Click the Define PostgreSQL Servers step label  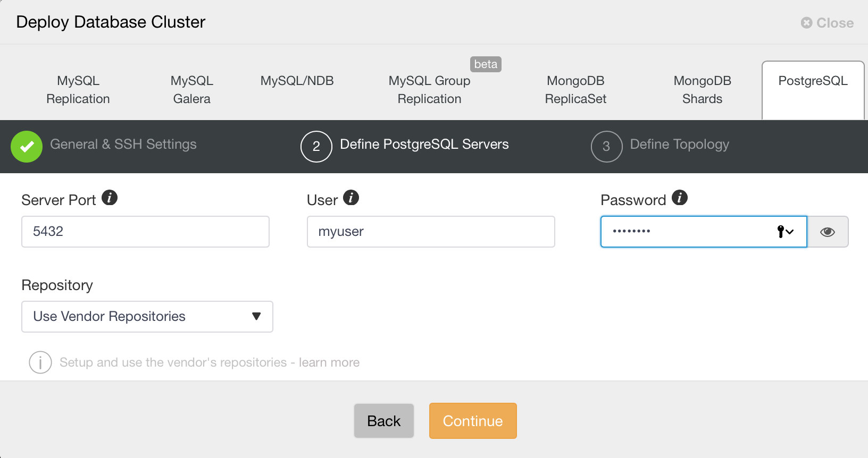pos(424,144)
